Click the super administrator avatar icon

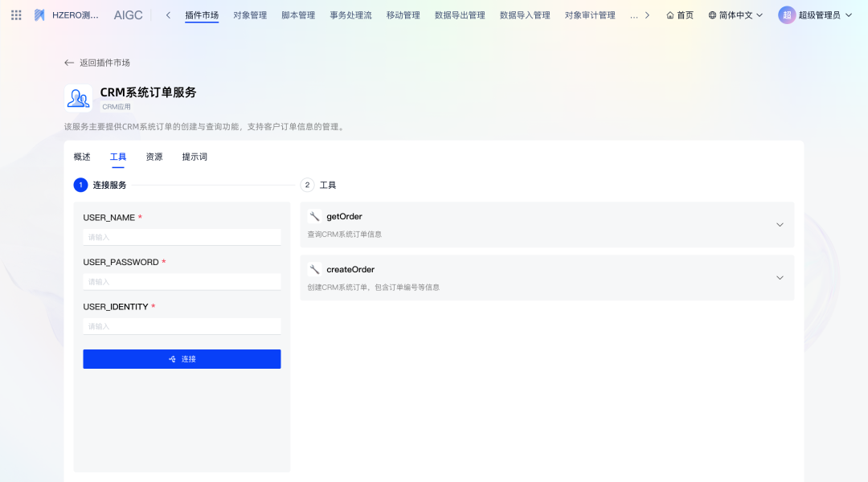787,15
